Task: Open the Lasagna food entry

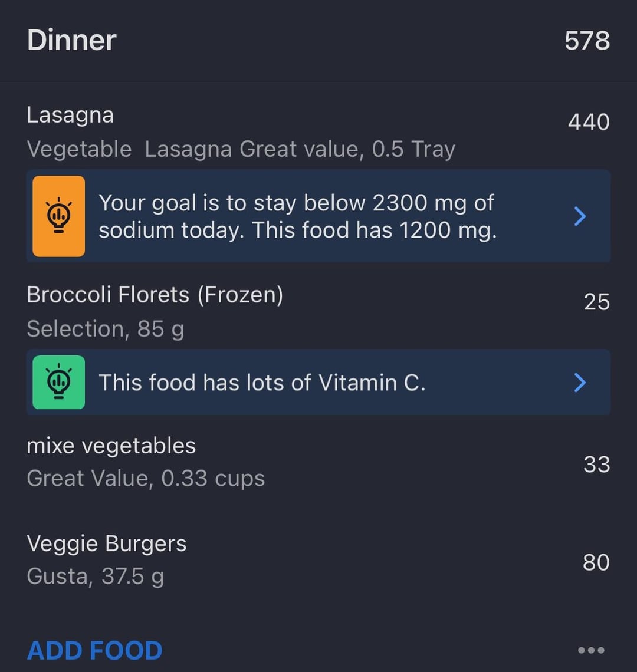Action: (70, 115)
